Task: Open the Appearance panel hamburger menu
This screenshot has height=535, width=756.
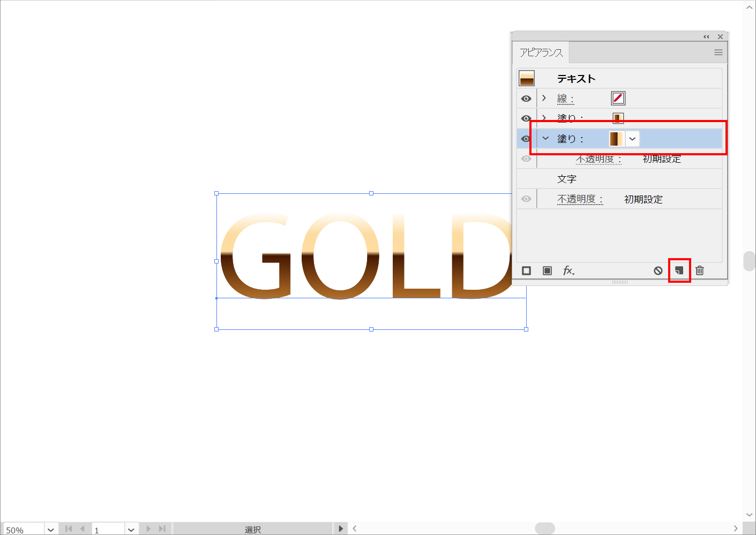Action: coord(718,52)
